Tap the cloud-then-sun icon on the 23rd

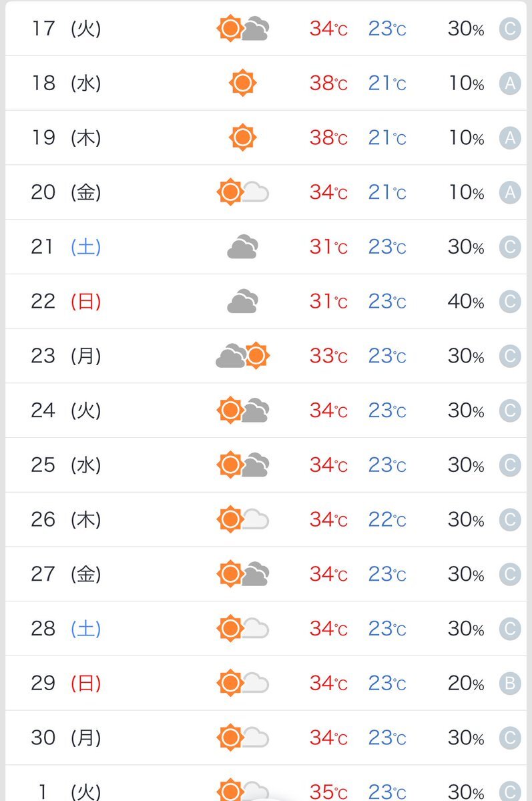click(x=242, y=356)
